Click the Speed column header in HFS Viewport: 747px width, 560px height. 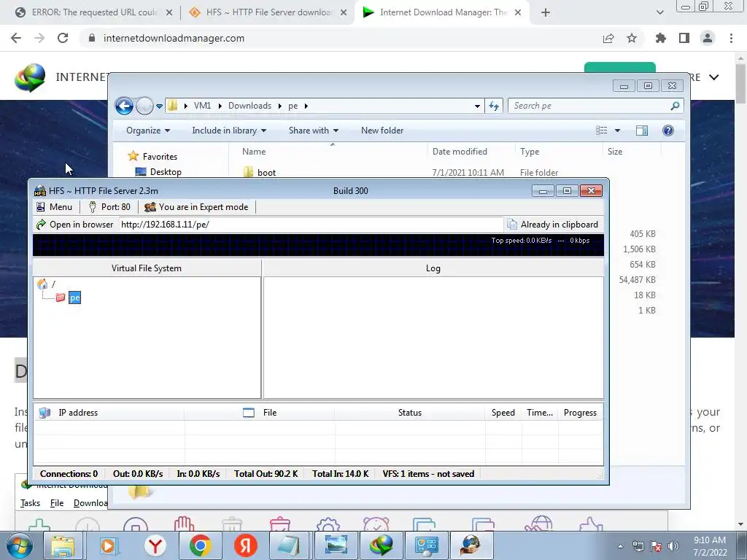(503, 413)
